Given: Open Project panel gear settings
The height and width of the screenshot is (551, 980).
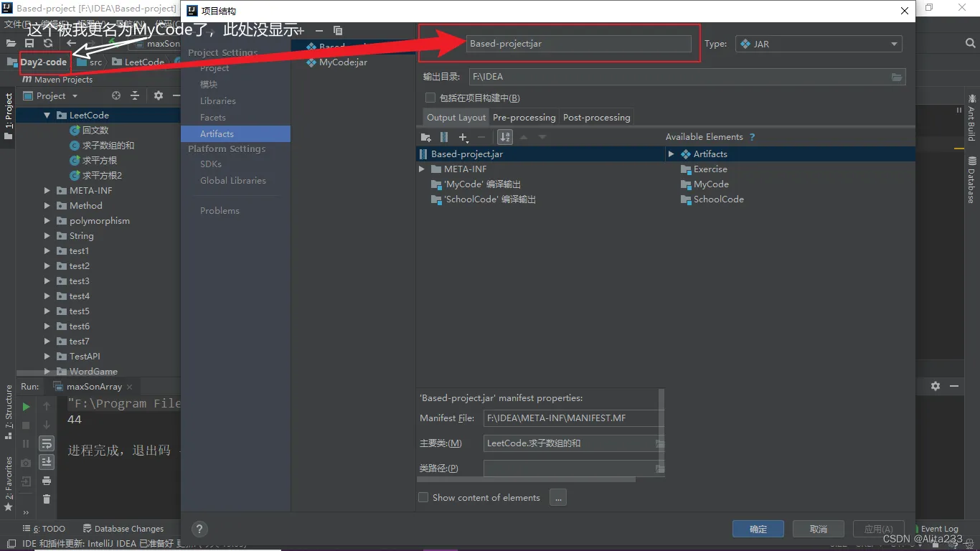Looking at the screenshot, I should 159,95.
